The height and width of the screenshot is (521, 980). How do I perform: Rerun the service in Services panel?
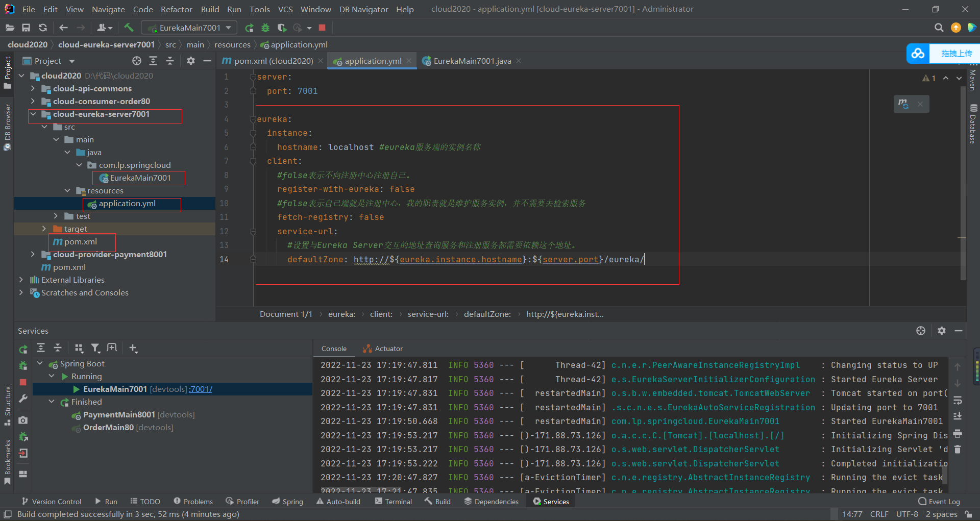coord(23,350)
